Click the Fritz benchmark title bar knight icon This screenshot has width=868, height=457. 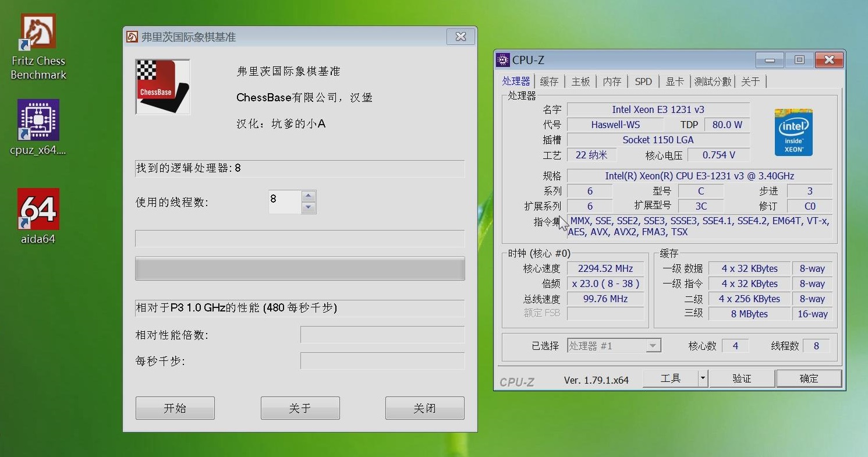[x=132, y=37]
